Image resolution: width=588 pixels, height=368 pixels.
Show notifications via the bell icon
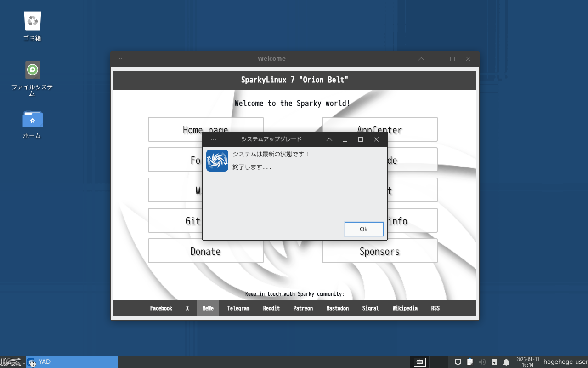tap(506, 362)
